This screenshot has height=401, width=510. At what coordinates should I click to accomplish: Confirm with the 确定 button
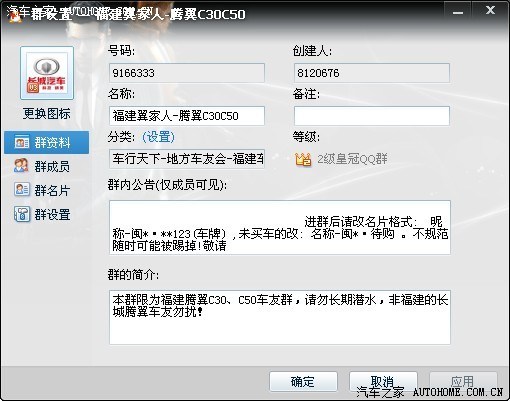(x=303, y=382)
